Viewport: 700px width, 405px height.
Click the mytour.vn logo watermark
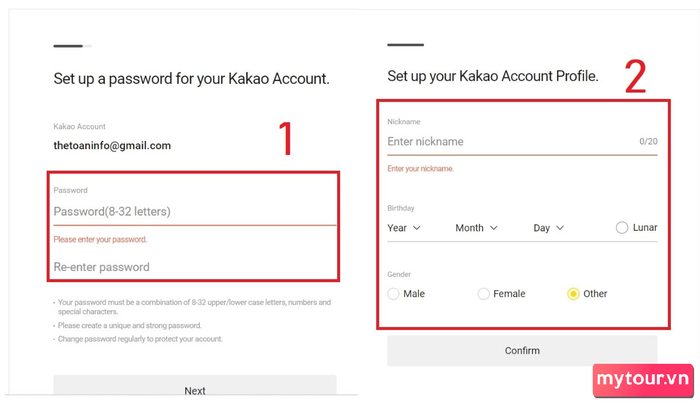click(642, 379)
